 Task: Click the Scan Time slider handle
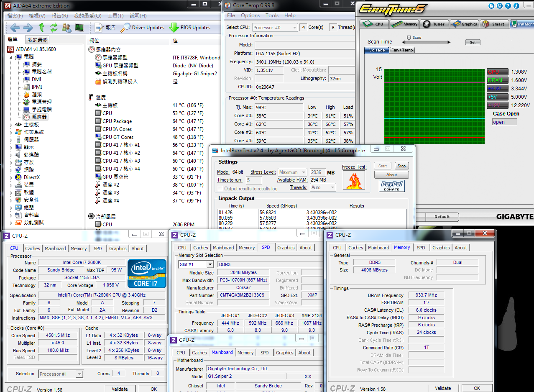pos(409,38)
